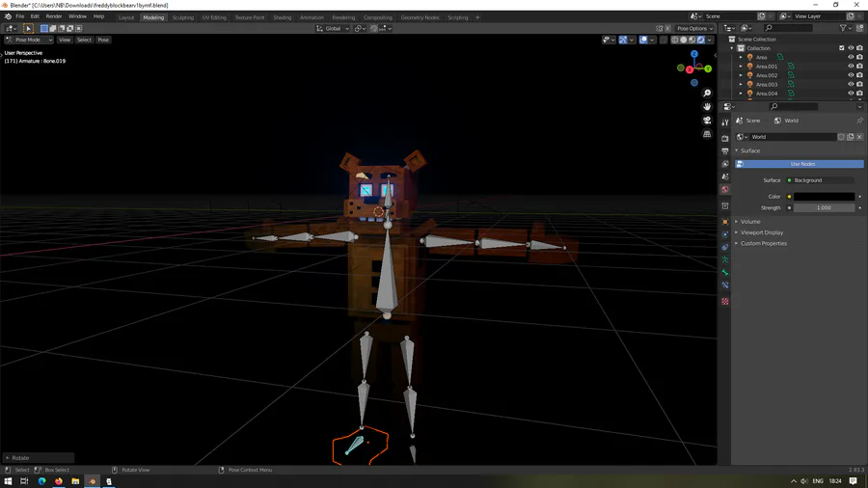Expand Viewport Display panel
The height and width of the screenshot is (488, 868).
[x=761, y=232]
